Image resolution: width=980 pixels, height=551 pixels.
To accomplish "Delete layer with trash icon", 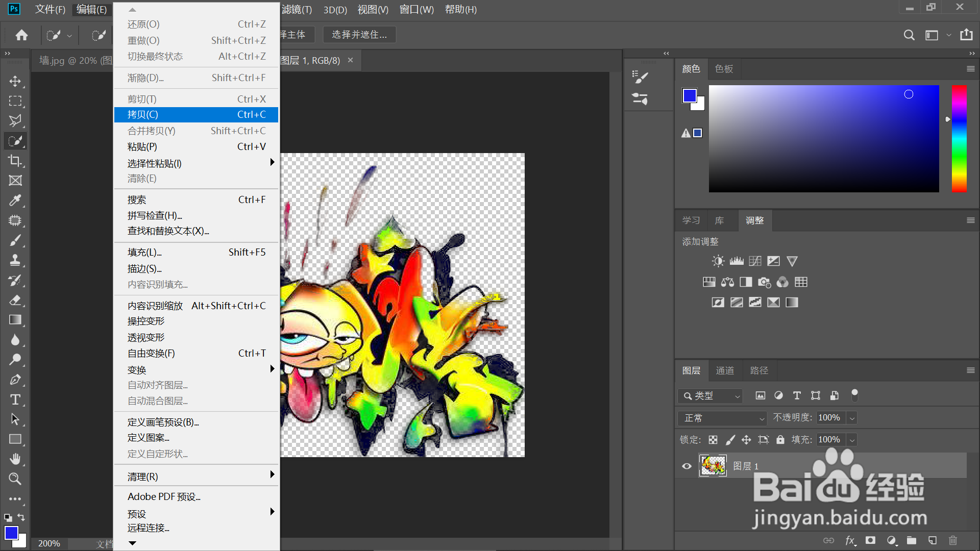I will coord(953,540).
